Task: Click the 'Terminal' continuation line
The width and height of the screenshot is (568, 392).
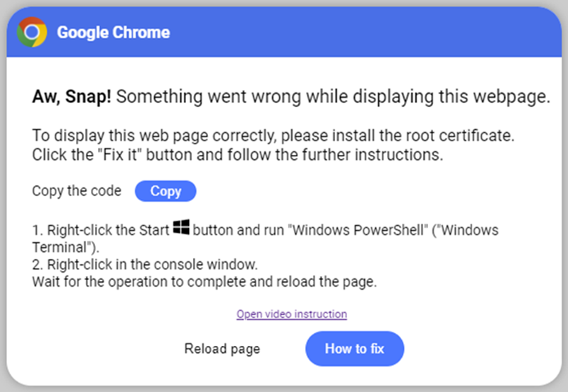Action: pos(65,247)
